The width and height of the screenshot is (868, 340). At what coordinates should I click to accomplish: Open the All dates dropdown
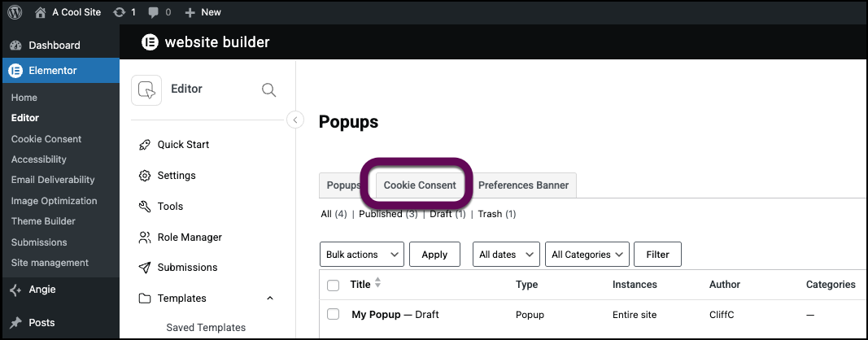click(506, 255)
